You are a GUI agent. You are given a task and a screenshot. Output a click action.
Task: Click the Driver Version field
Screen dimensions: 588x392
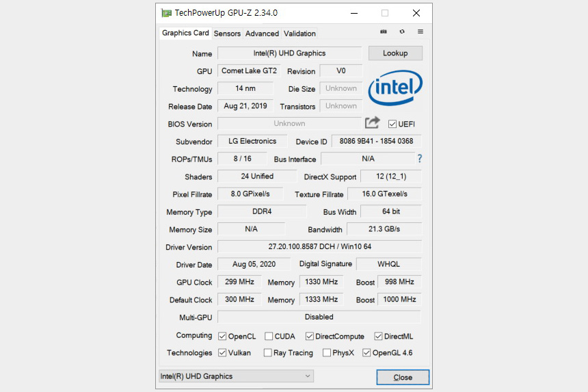click(319, 247)
